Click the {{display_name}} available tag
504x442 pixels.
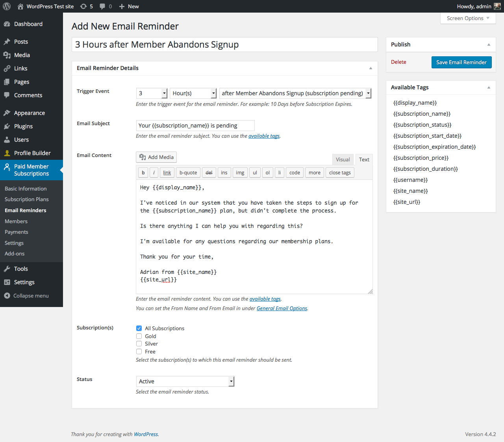(x=415, y=103)
